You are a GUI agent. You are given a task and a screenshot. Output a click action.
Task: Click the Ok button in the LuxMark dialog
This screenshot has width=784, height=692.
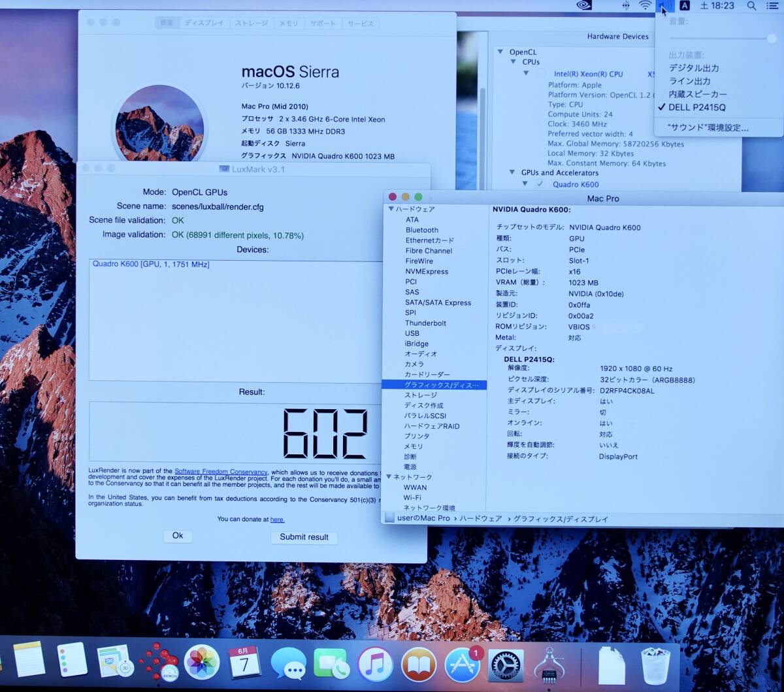[x=177, y=536]
